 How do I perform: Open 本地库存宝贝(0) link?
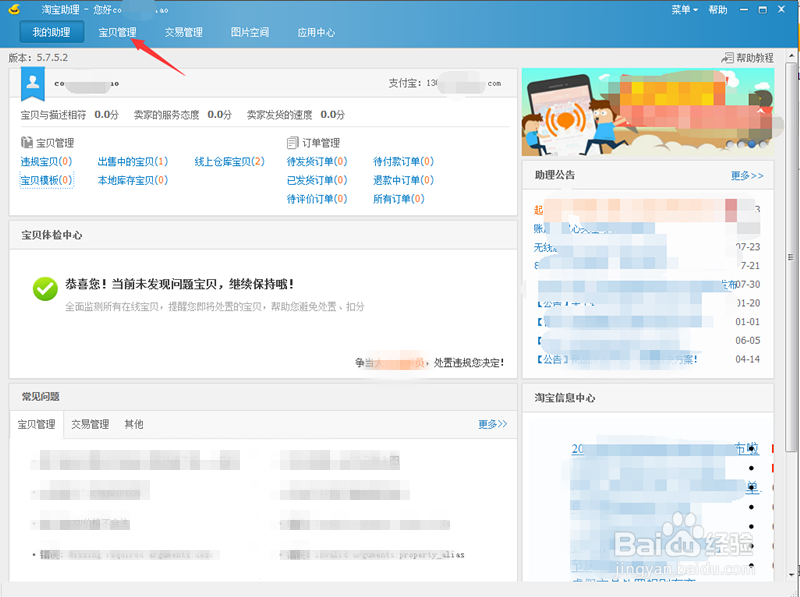(133, 180)
